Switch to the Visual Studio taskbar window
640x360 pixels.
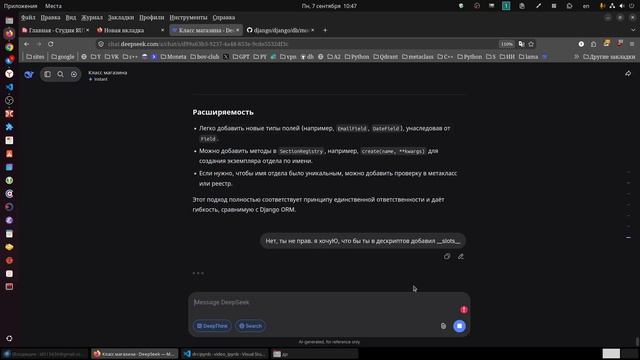click(x=224, y=354)
